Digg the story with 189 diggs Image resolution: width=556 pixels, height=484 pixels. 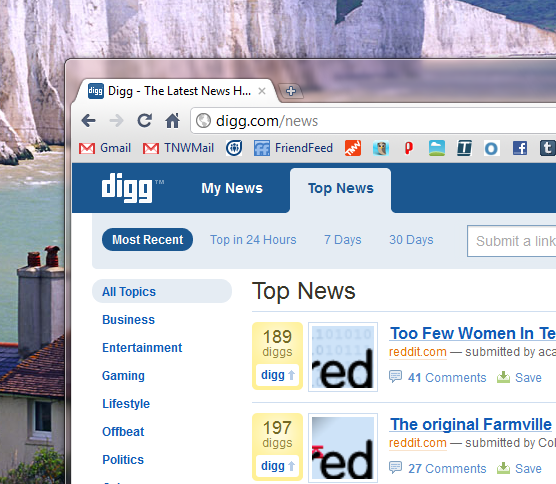pos(277,375)
